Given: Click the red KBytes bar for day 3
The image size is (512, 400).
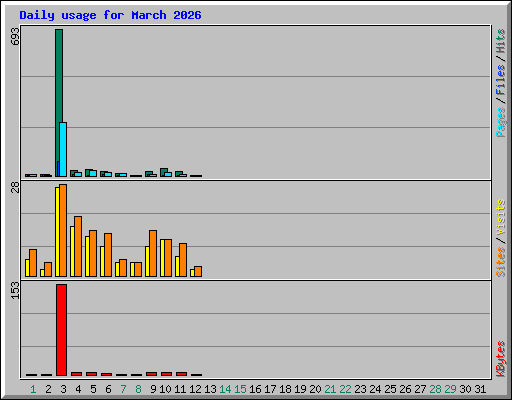Looking at the screenshot, I should [x=61, y=330].
